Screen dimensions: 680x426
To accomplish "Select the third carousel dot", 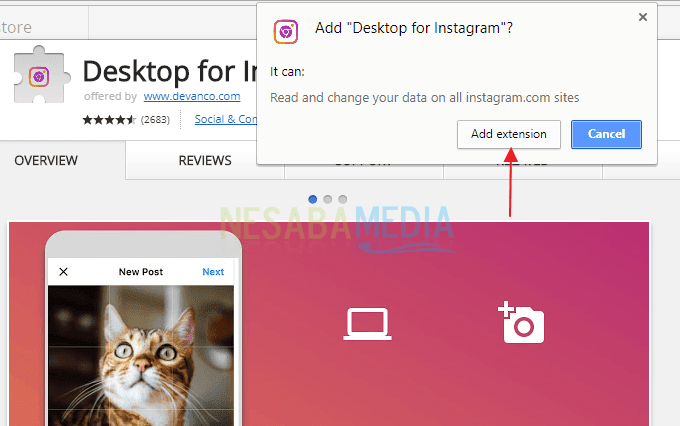I will tap(343, 199).
